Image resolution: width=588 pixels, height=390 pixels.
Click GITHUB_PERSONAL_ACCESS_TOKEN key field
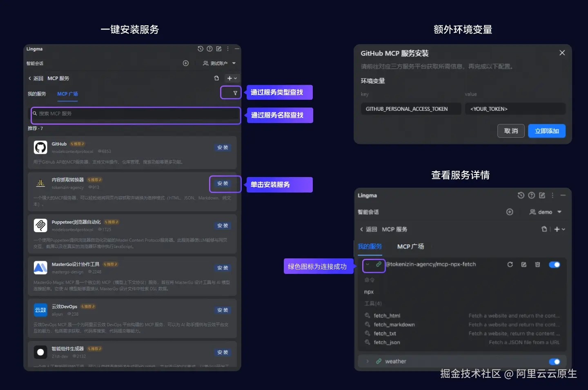(411, 109)
